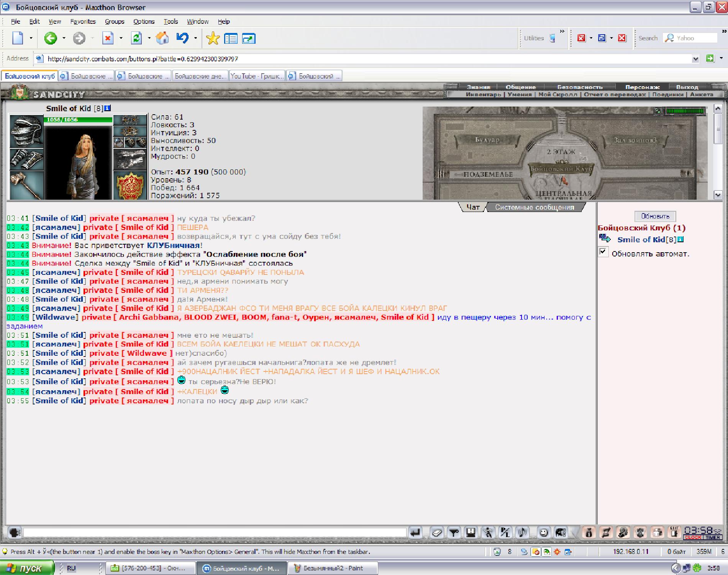Click the chat send (enter arrow) icon
The image size is (728, 575).
415,532
